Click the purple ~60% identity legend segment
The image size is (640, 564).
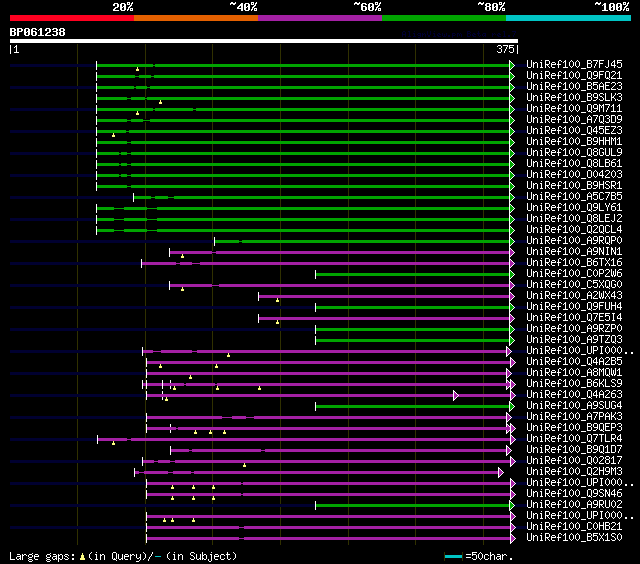click(x=320, y=18)
